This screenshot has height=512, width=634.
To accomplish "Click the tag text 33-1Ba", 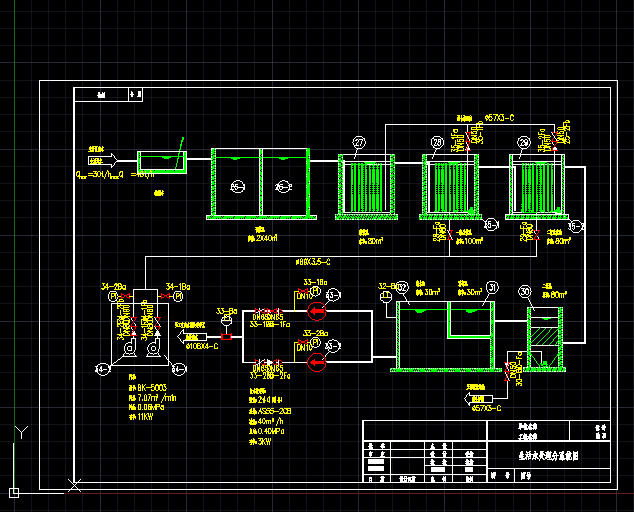I will [315, 282].
